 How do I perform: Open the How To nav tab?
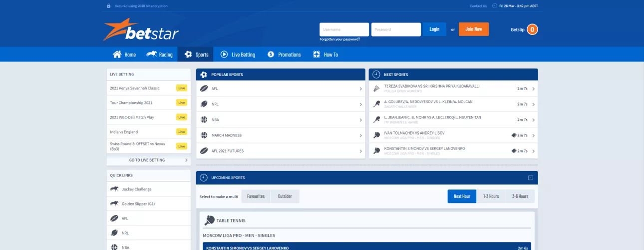[325, 54]
